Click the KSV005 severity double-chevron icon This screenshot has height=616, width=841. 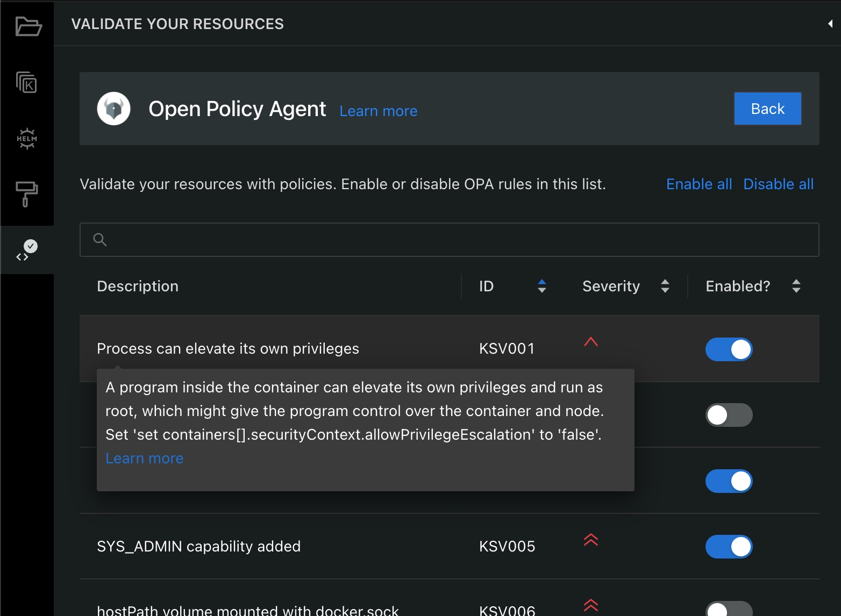[591, 540]
